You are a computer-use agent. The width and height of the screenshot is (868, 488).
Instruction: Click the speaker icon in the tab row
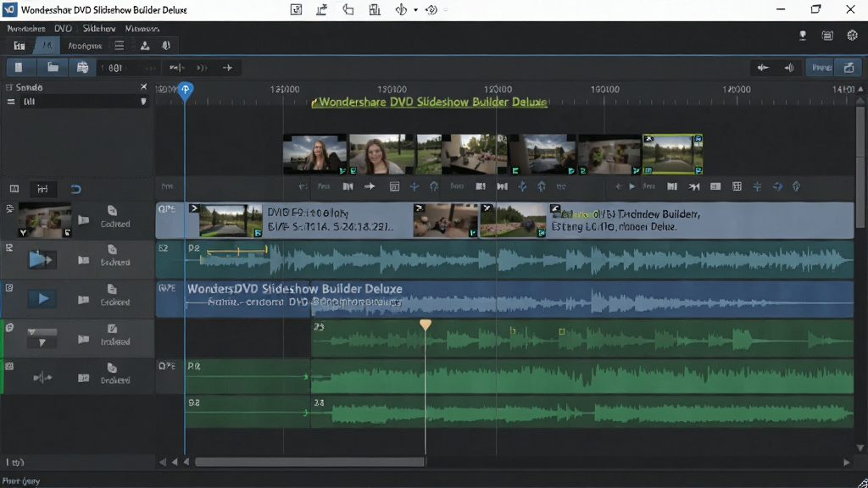(x=165, y=46)
